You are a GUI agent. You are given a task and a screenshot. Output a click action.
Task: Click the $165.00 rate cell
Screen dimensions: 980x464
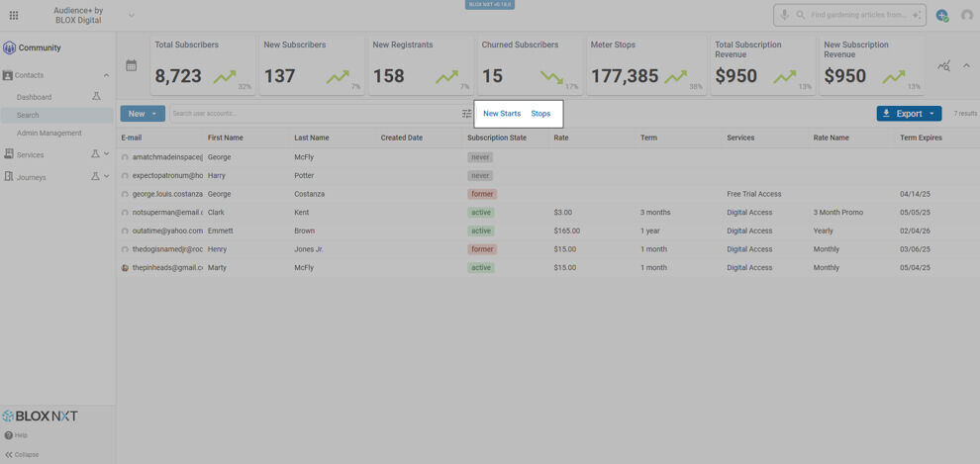coord(567,232)
